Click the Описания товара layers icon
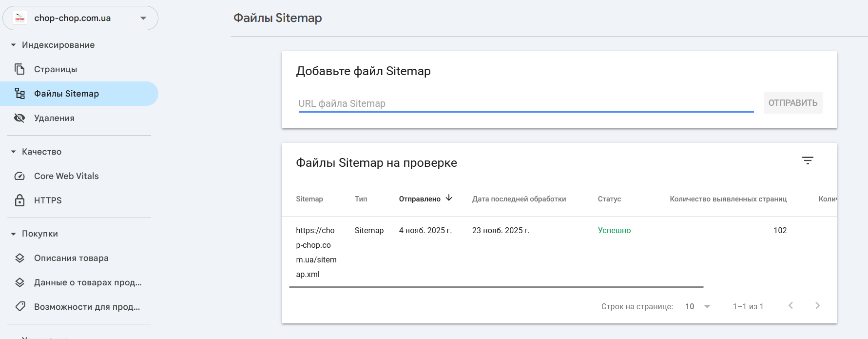This screenshot has width=868, height=339. (19, 258)
